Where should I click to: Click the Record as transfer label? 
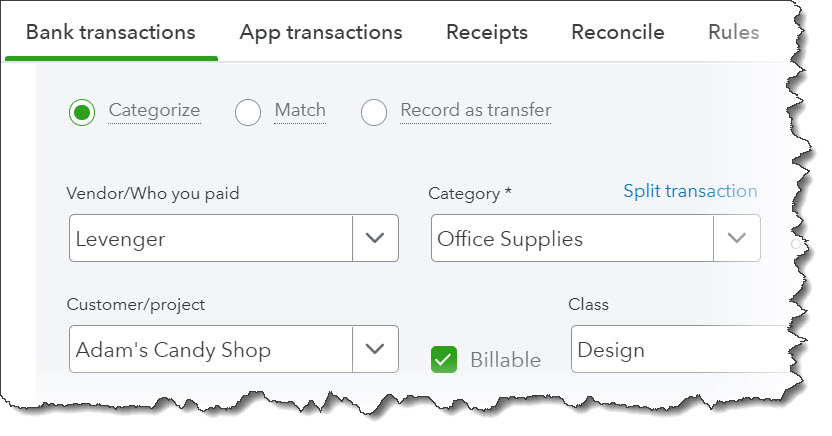(475, 110)
